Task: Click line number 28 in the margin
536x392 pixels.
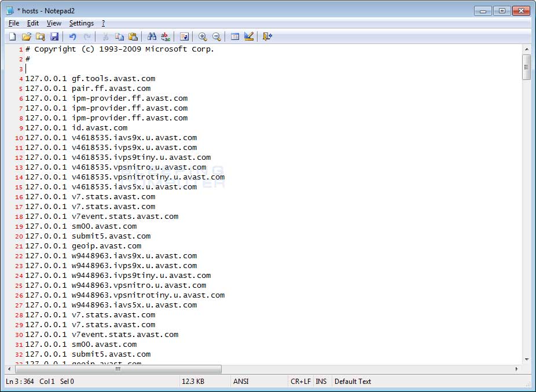Action: [x=19, y=316]
